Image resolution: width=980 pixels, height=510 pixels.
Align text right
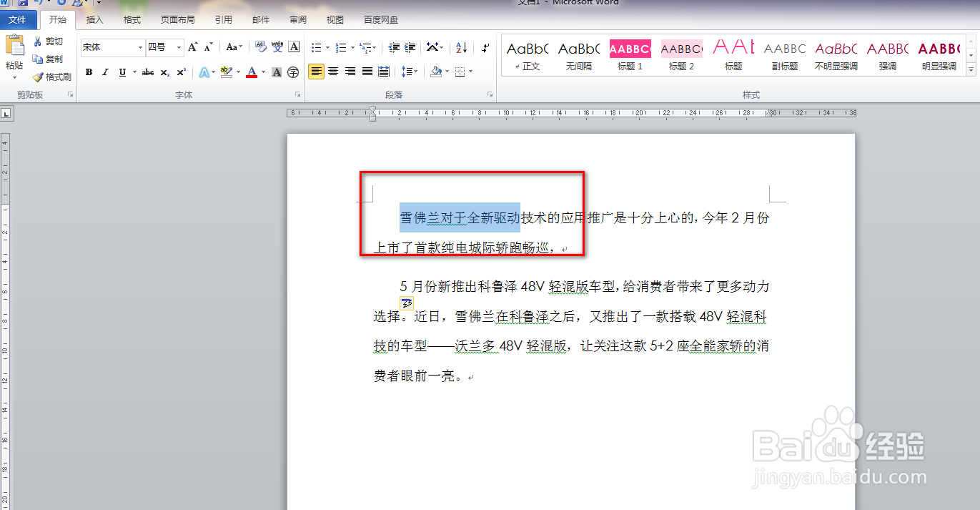[350, 72]
